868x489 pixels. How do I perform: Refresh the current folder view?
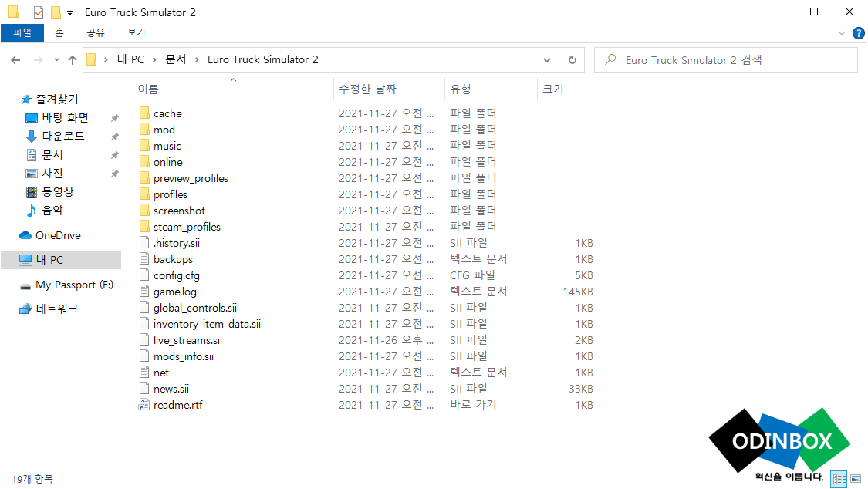[x=572, y=59]
